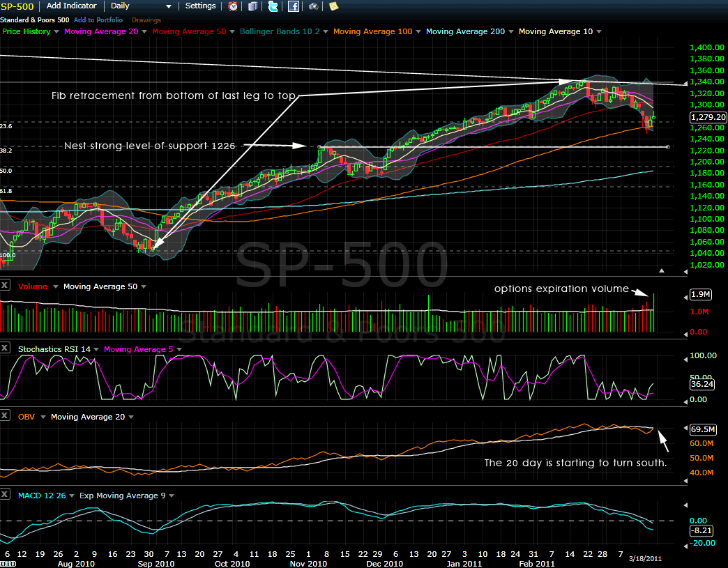Close the Stochastics RSI panel
The height and width of the screenshot is (568, 728).
[x=5, y=348]
